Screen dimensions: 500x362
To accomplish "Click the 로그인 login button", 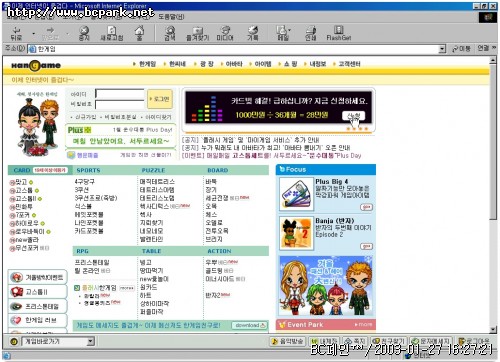I will pyautogui.click(x=160, y=99).
